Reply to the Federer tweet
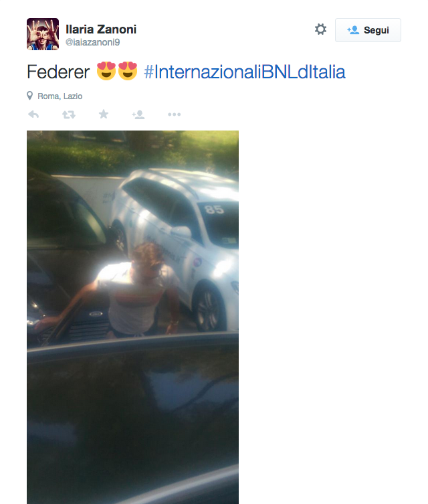The width and height of the screenshot is (428, 504). [x=33, y=114]
